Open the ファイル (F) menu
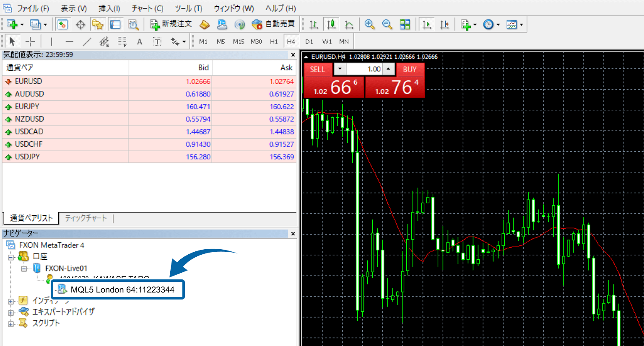This screenshot has width=644, height=346. click(x=33, y=8)
